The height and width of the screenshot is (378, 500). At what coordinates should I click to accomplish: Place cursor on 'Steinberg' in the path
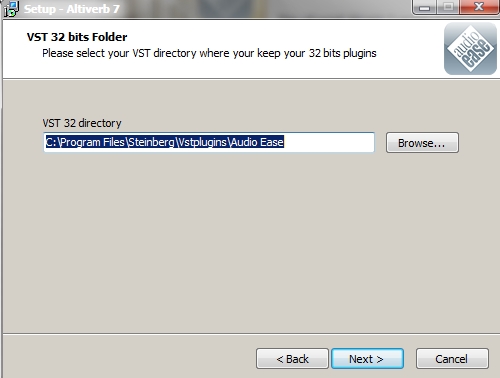pyautogui.click(x=152, y=142)
